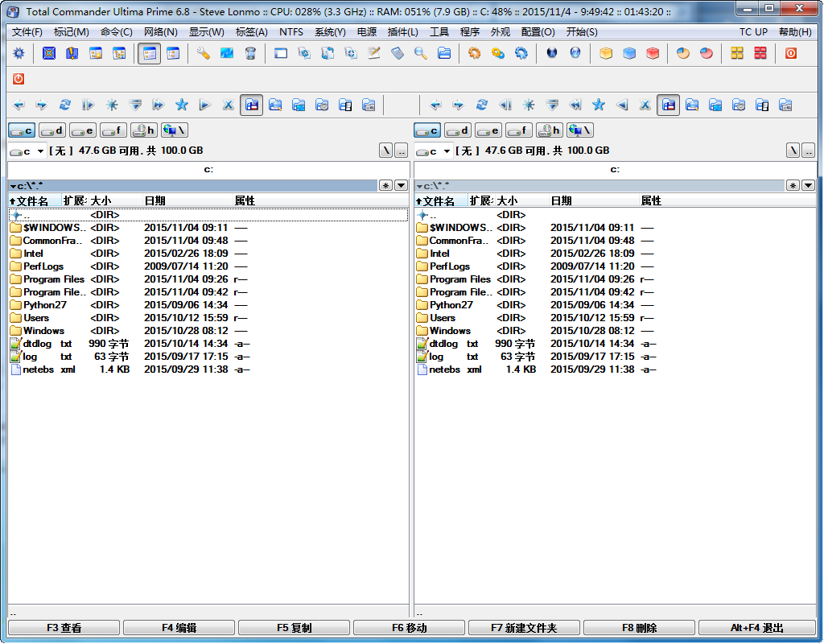The height and width of the screenshot is (644, 824).
Task: Refresh the right panel
Action: tap(482, 105)
